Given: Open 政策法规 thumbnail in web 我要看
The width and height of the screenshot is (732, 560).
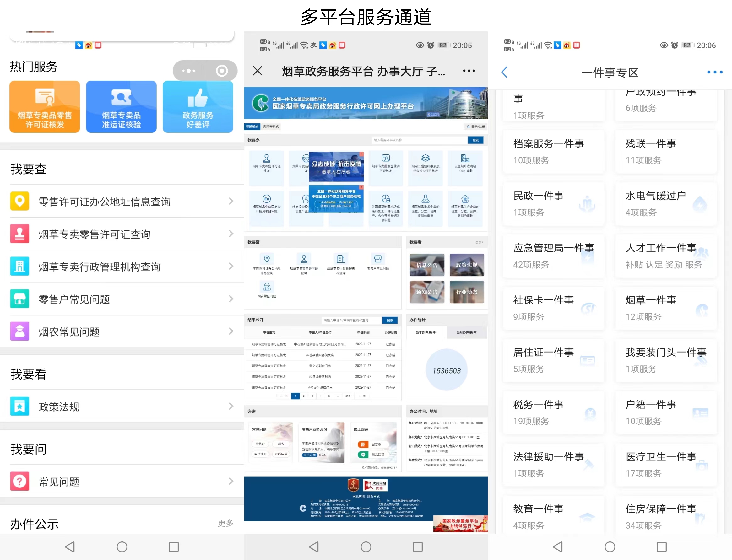Looking at the screenshot, I should (x=467, y=265).
